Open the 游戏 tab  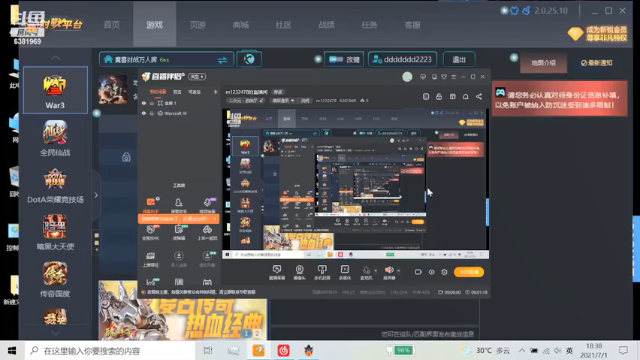click(154, 24)
